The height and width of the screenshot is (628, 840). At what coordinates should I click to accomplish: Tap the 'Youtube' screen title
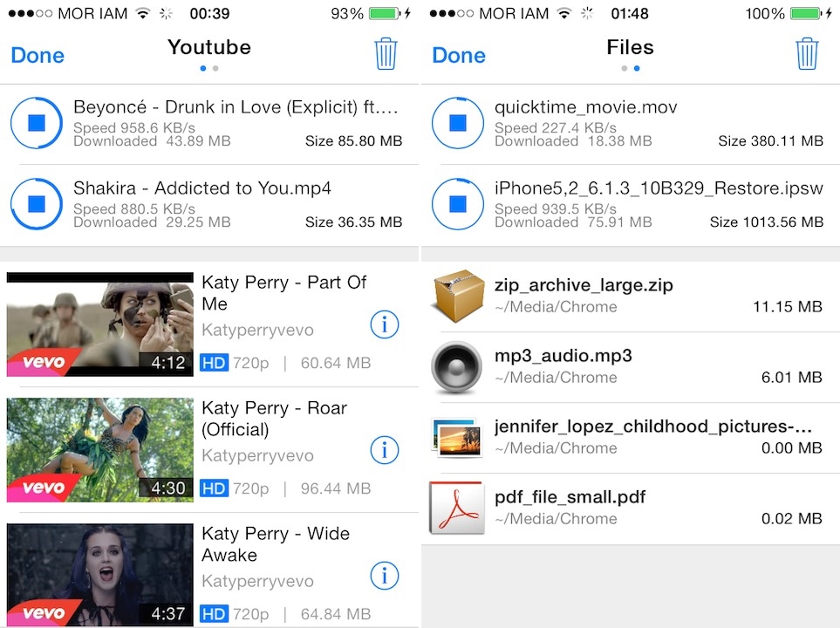[209, 47]
